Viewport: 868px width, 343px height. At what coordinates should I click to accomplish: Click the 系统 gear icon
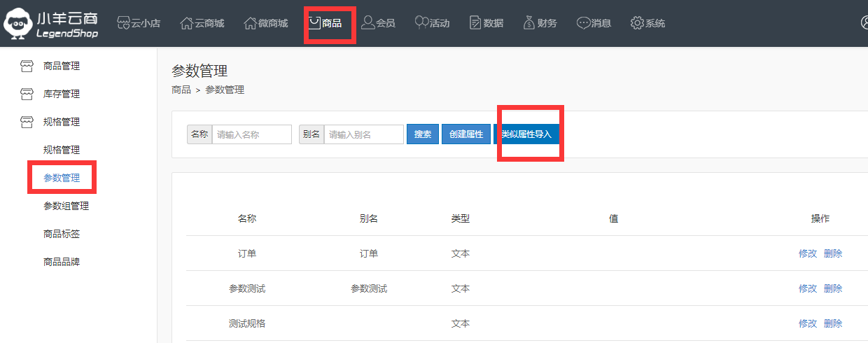pyautogui.click(x=637, y=23)
